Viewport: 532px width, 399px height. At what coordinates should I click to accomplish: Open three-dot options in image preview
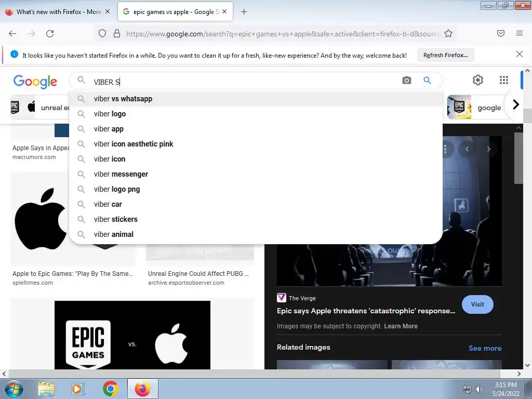coord(445,149)
